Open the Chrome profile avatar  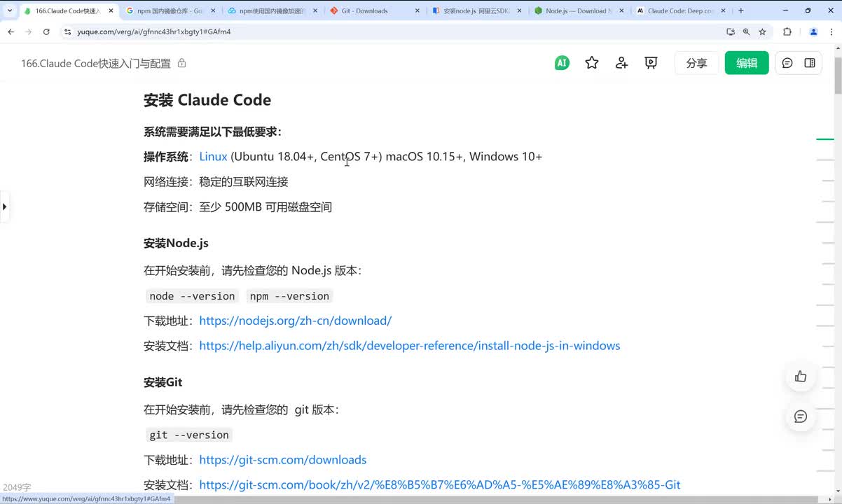pyautogui.click(x=813, y=32)
